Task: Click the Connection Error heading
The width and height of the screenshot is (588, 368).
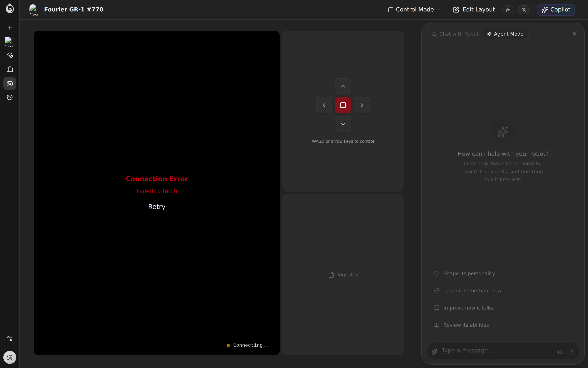Action: (x=157, y=179)
